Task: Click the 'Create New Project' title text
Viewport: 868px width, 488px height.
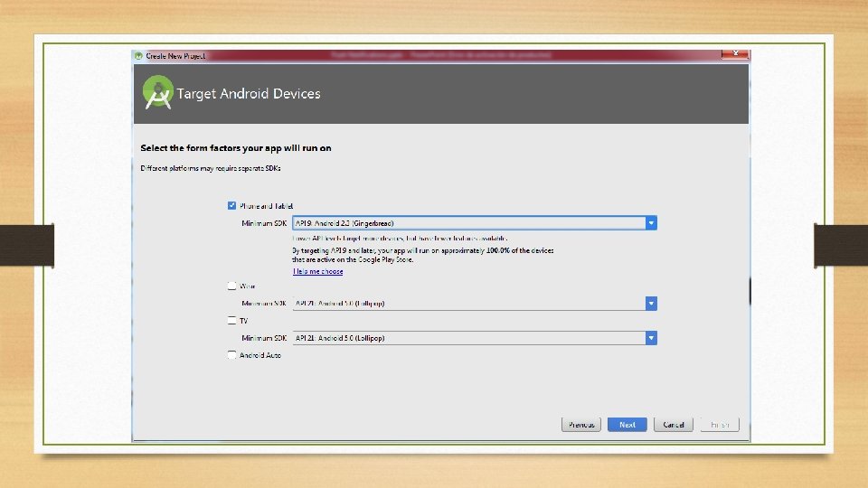Action: point(175,56)
